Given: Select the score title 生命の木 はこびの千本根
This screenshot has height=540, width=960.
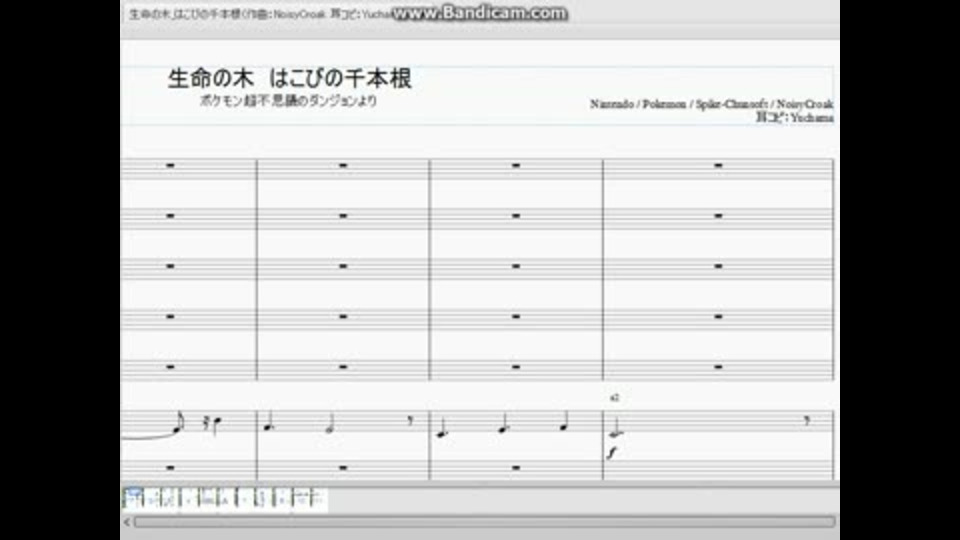Looking at the screenshot, I should (290, 78).
